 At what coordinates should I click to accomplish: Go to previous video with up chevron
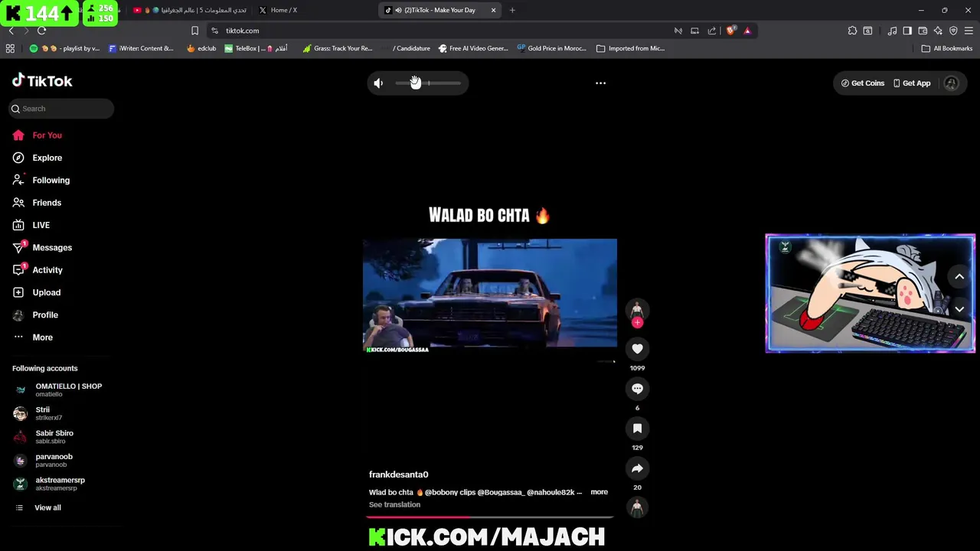[959, 277]
